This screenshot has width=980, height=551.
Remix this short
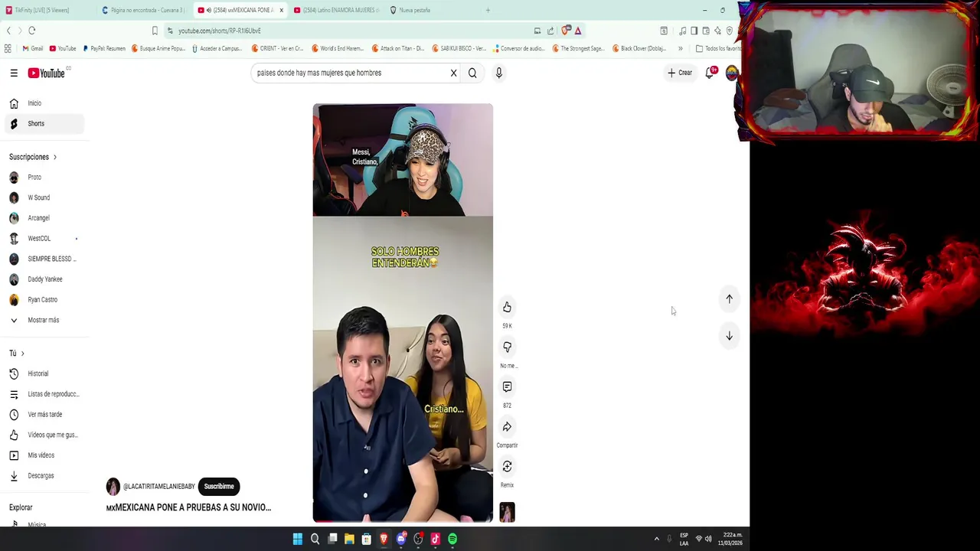click(507, 466)
